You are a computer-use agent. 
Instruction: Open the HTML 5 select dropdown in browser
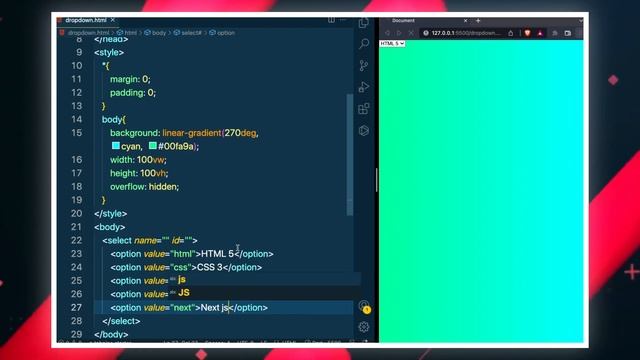[x=392, y=43]
